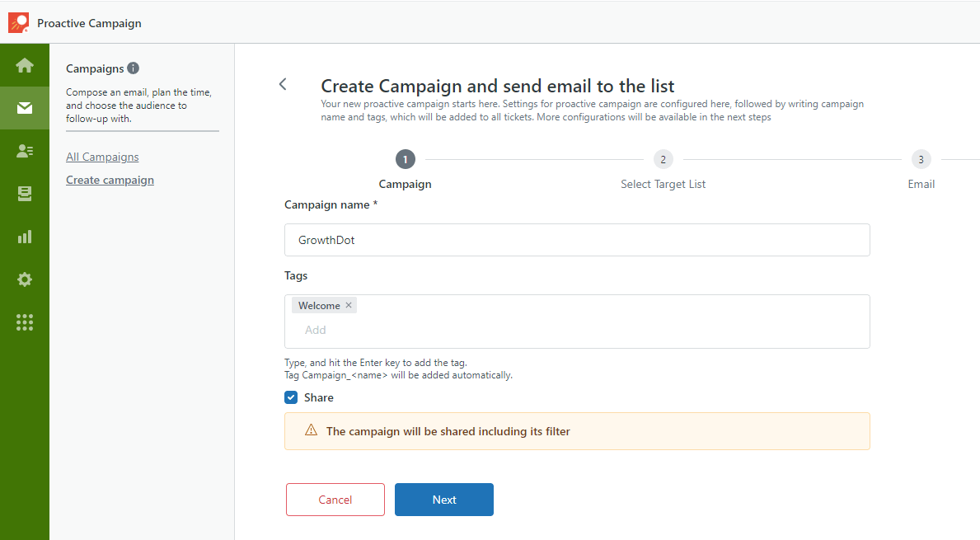The width and height of the screenshot is (980, 540).
Task: Select step 3 Email circle
Action: pos(921,159)
